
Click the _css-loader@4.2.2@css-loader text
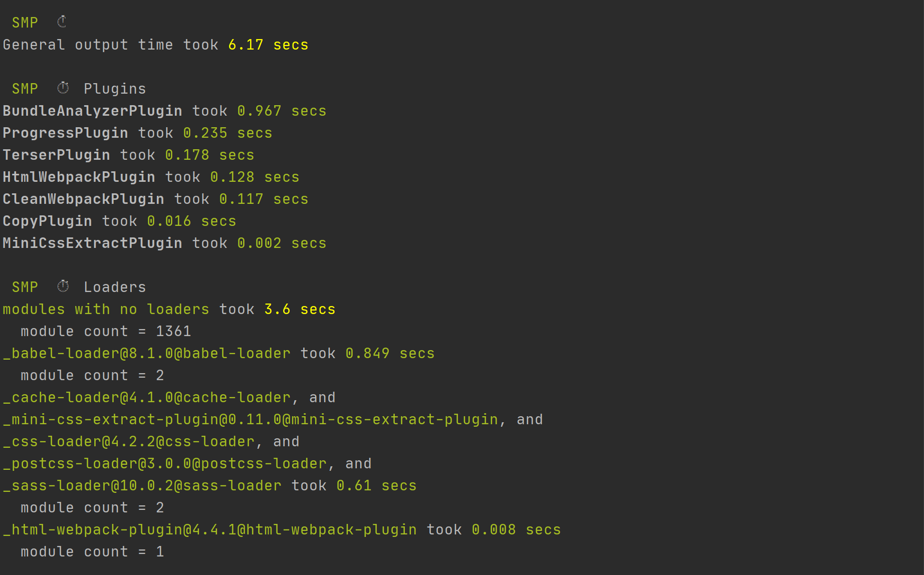pyautogui.click(x=129, y=441)
